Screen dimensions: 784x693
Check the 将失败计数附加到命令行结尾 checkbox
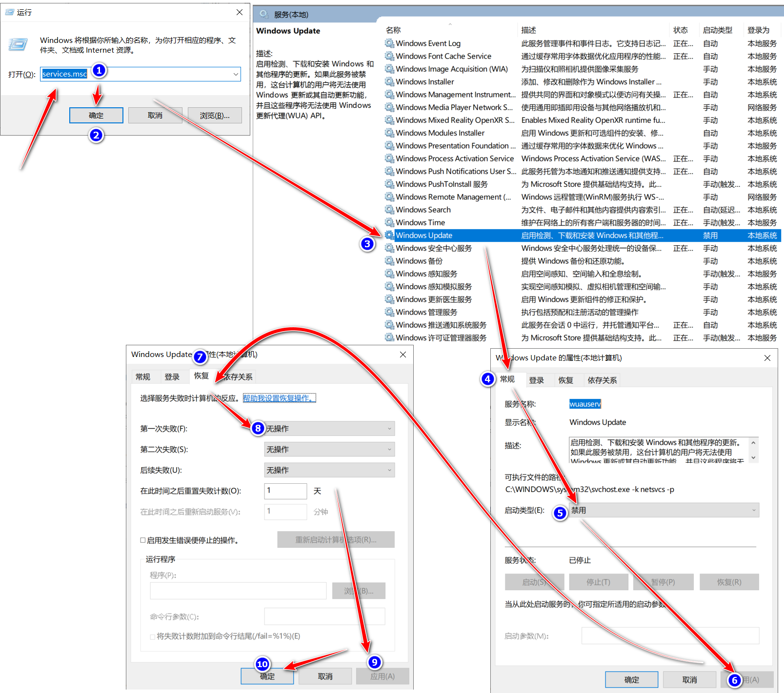(153, 636)
